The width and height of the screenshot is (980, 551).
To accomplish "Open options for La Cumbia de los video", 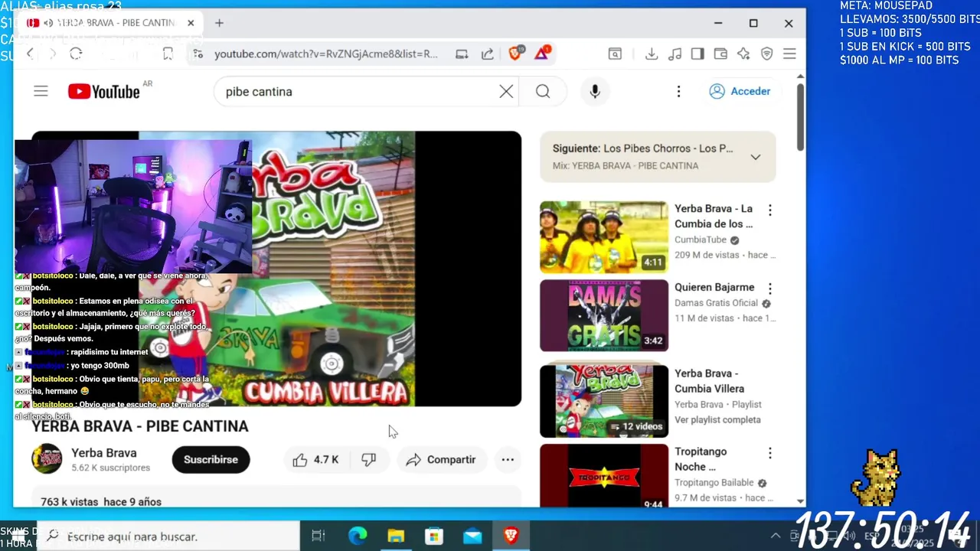I will coord(770,210).
